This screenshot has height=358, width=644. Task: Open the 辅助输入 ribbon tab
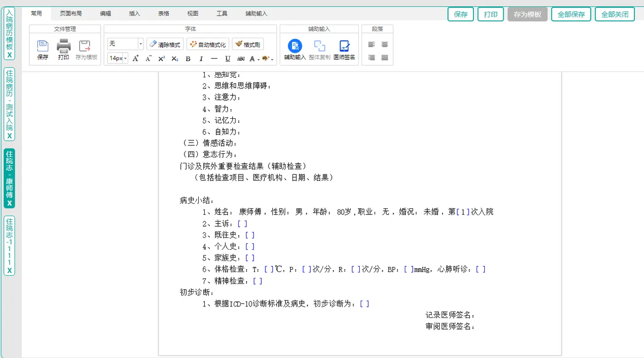click(x=256, y=14)
